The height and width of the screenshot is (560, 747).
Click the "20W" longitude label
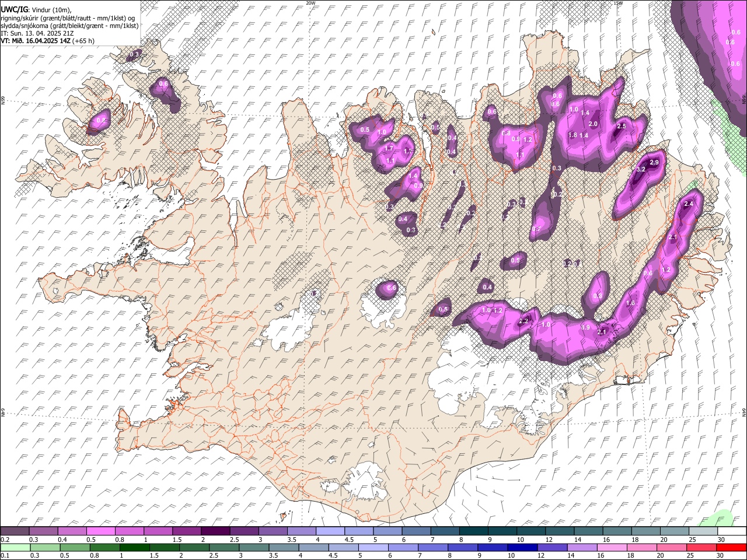pos(310,3)
